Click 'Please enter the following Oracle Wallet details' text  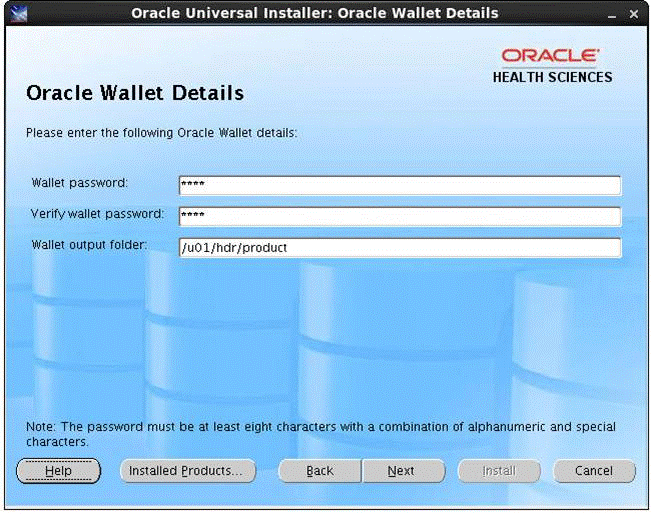[162, 133]
